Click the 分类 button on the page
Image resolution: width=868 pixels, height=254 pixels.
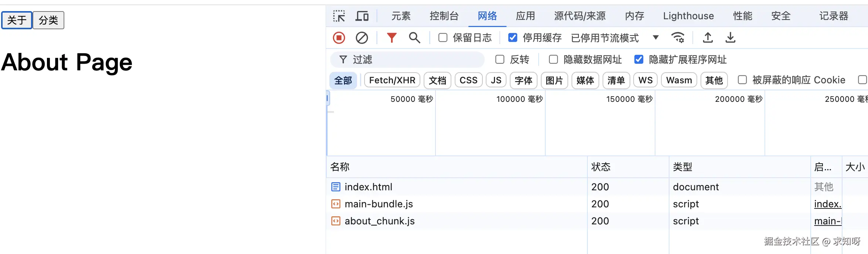coord(48,20)
